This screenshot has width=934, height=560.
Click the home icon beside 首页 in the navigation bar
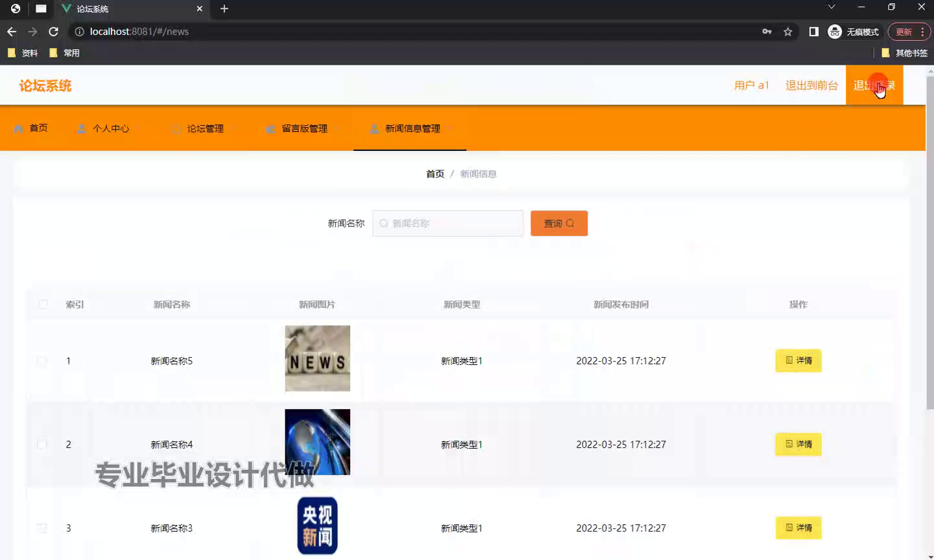click(18, 128)
